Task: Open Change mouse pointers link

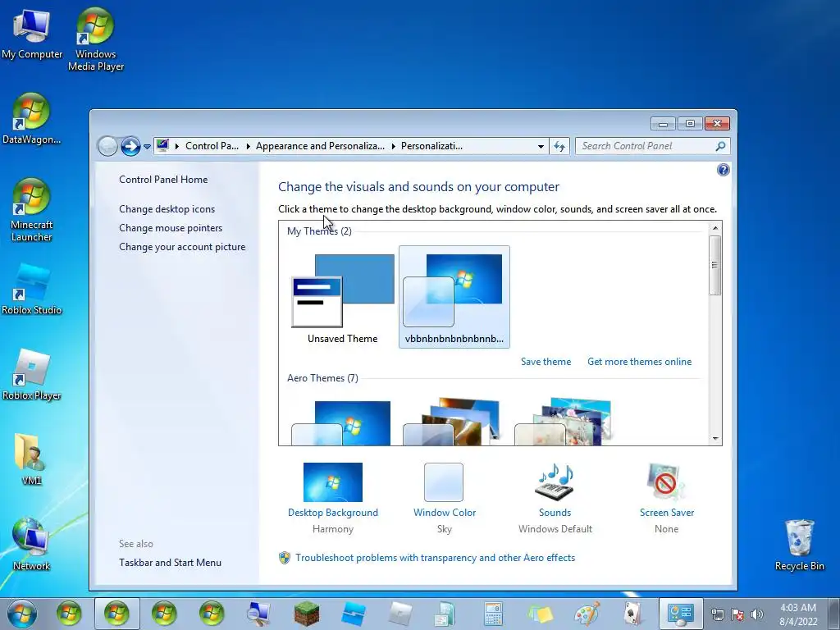Action: click(x=171, y=228)
